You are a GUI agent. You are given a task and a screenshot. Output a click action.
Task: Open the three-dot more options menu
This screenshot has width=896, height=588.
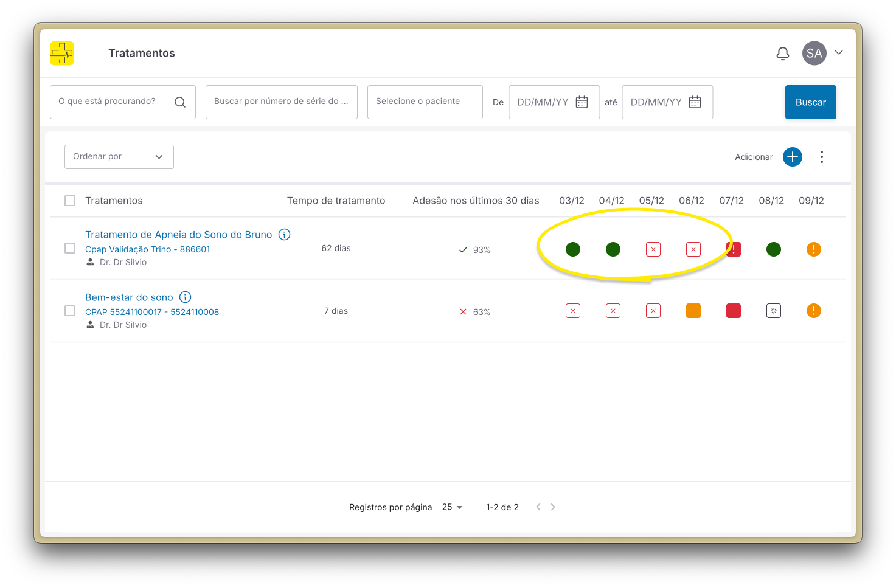click(821, 157)
